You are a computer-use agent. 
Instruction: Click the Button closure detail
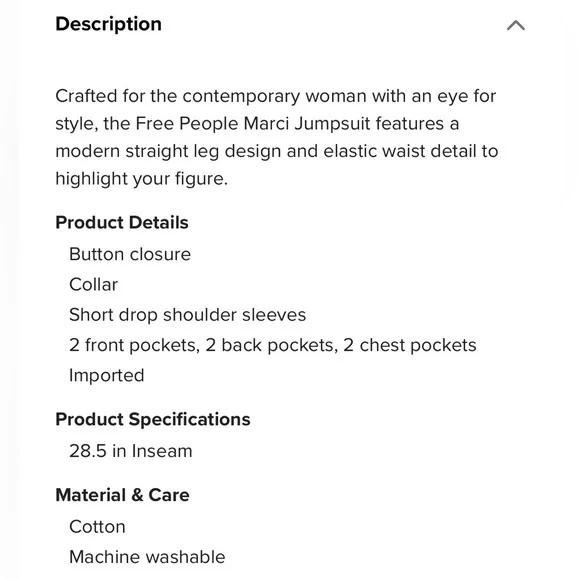[x=130, y=254]
